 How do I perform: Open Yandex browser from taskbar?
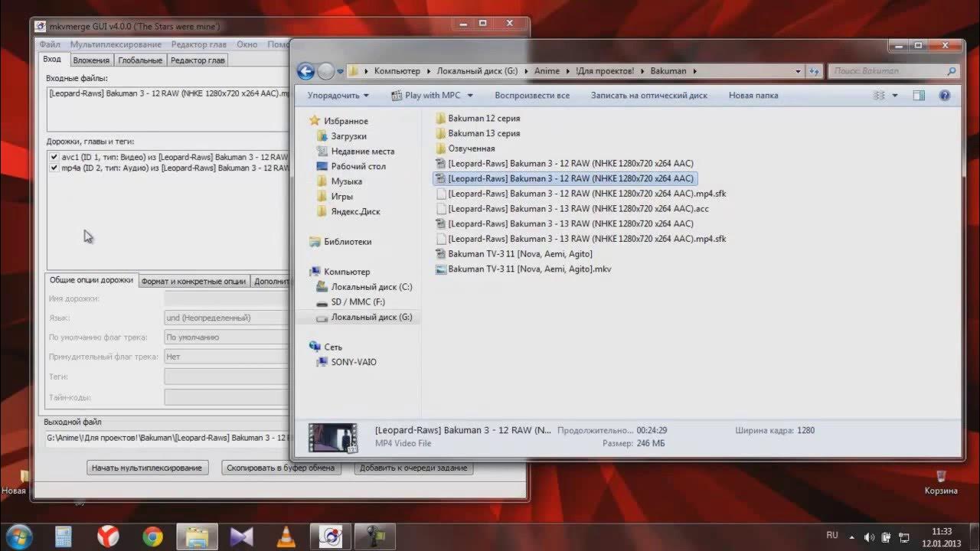click(108, 536)
